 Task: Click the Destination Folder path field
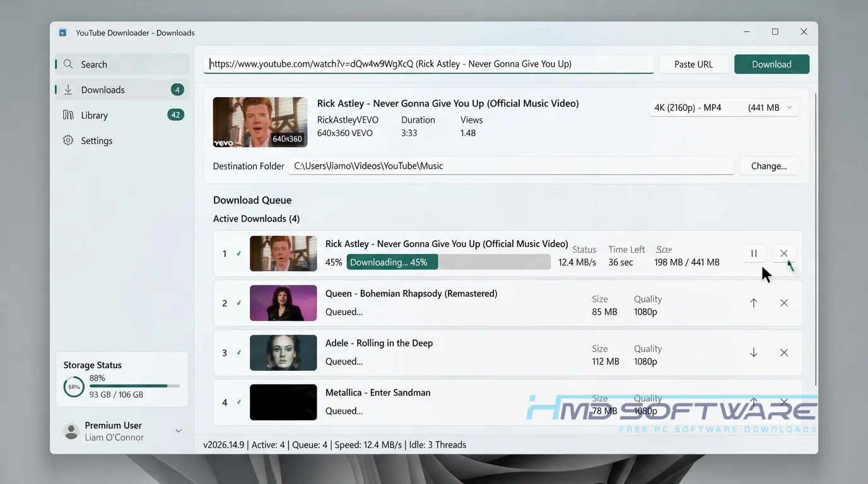[x=511, y=166]
